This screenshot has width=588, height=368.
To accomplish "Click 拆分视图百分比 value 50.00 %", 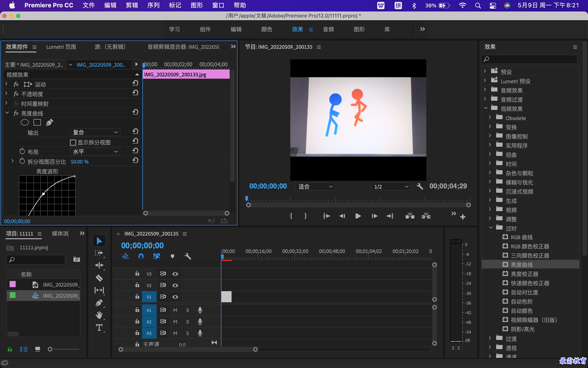I will [79, 162].
